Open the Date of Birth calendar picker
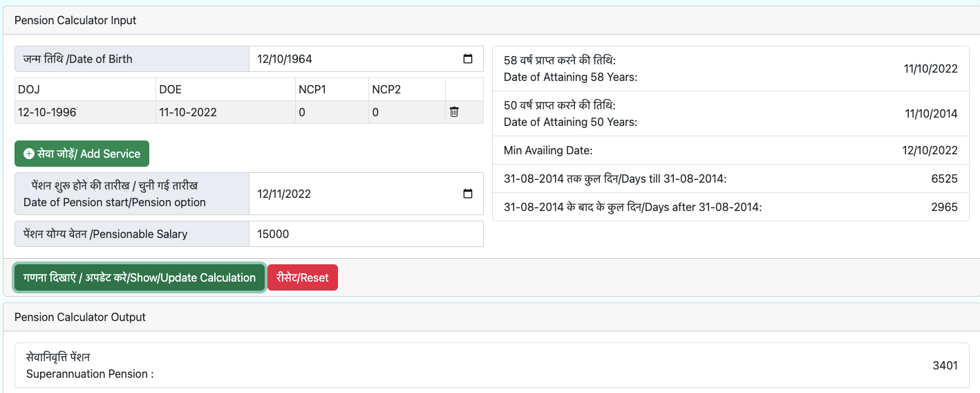980x393 pixels. [x=468, y=60]
